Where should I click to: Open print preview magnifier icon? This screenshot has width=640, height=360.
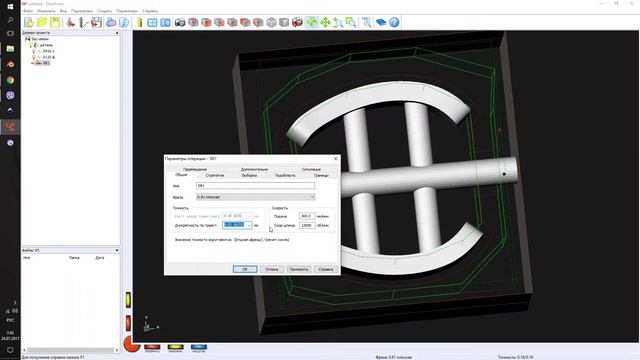point(124,22)
